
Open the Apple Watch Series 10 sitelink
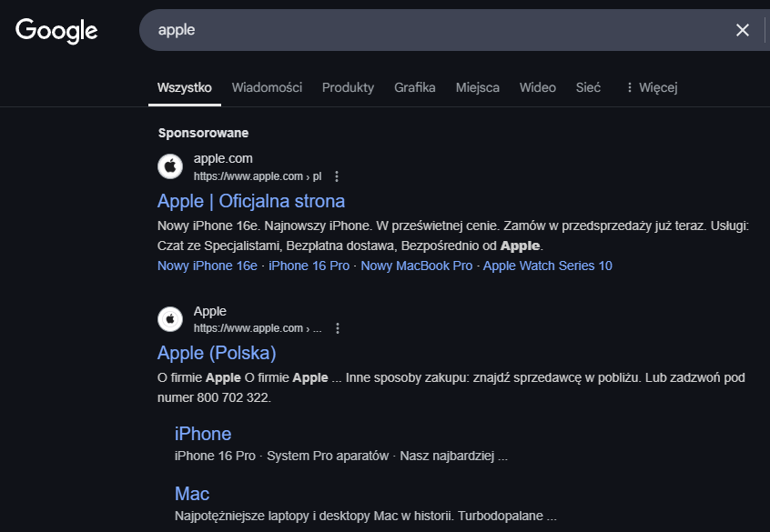[548, 266]
